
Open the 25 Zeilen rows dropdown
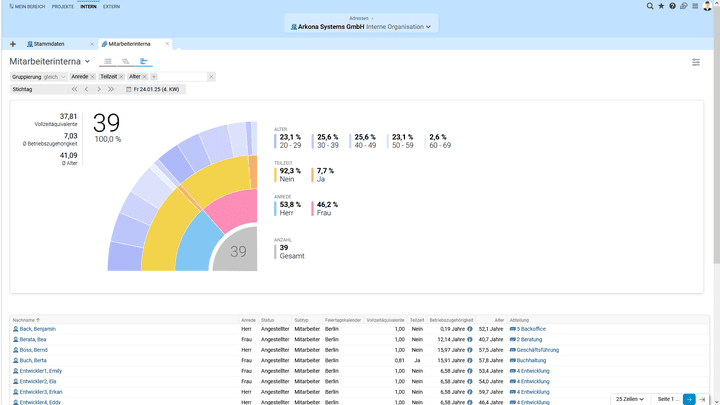(630, 399)
